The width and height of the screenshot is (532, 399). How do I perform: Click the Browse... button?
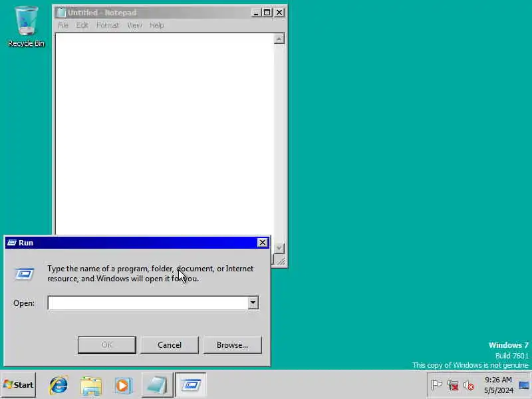(x=232, y=344)
